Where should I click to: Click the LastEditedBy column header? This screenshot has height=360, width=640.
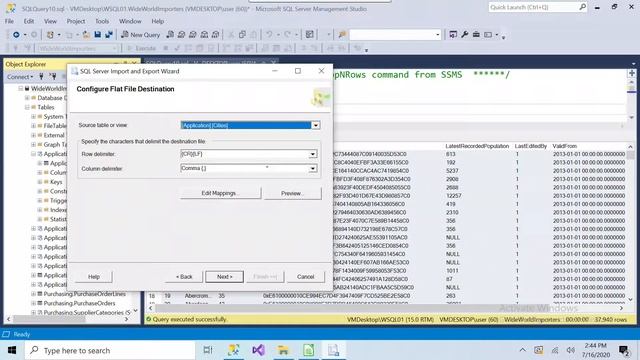pyautogui.click(x=530, y=146)
